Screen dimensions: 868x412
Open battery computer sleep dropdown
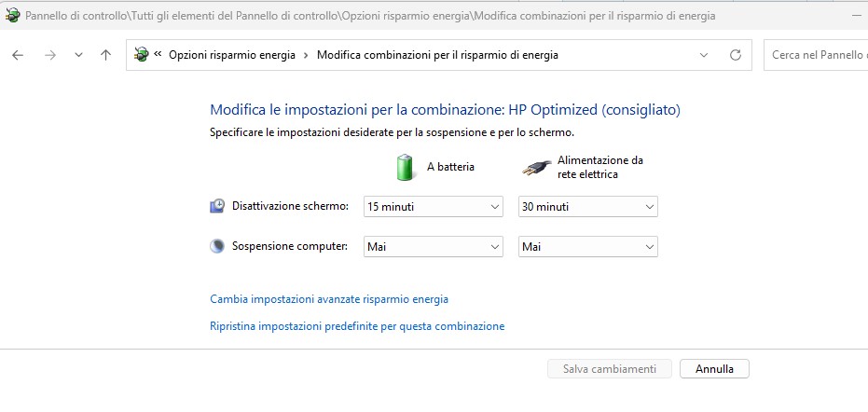433,246
